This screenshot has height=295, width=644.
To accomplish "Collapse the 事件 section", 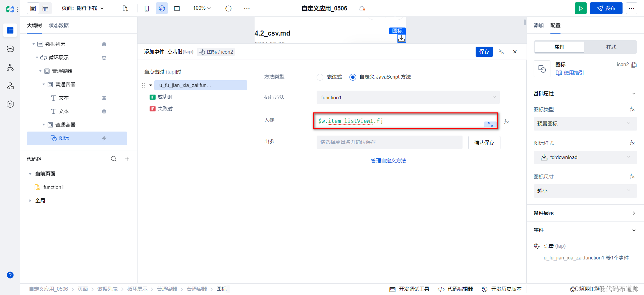I will click(634, 230).
